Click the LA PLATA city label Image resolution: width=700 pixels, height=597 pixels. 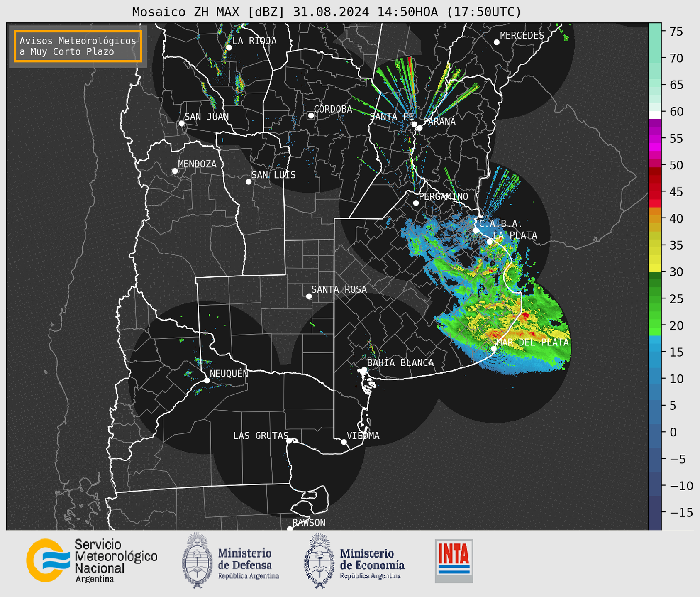515,235
